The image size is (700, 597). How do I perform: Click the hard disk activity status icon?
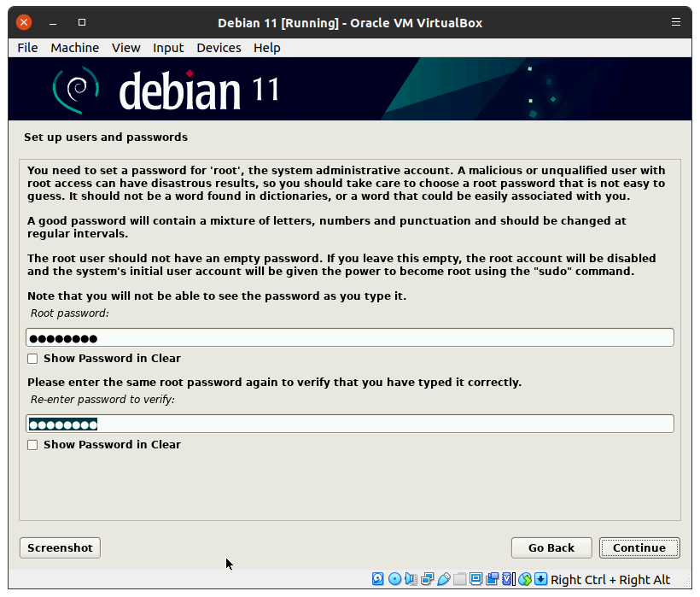[378, 579]
